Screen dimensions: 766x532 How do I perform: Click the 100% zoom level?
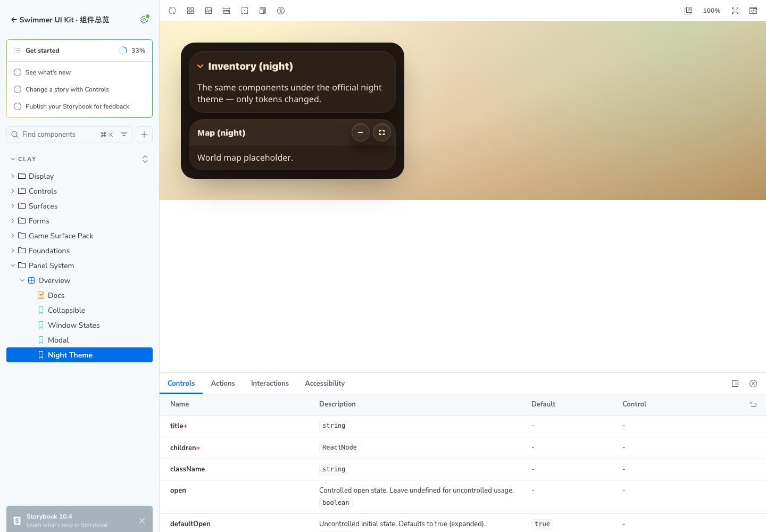712,11
